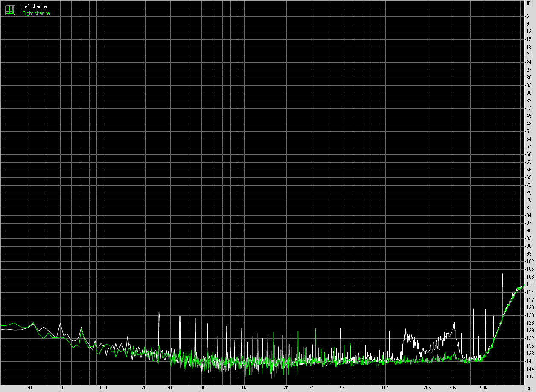This screenshot has height=392, width=536.
Task: Click the '-84' dB level axis label
Action: pyautogui.click(x=529, y=215)
